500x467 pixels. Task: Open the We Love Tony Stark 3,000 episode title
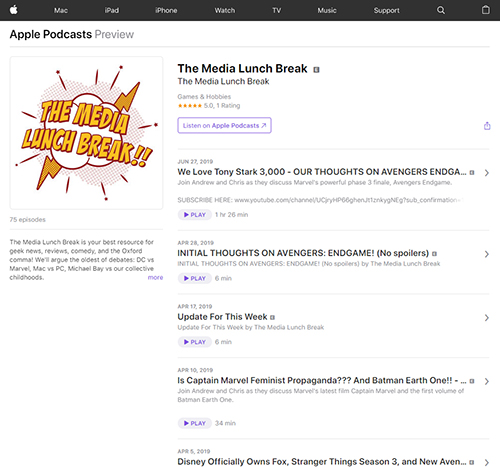coord(322,172)
